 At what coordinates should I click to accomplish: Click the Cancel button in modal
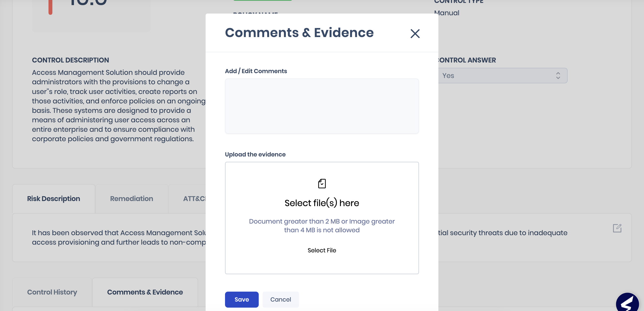[x=281, y=300]
